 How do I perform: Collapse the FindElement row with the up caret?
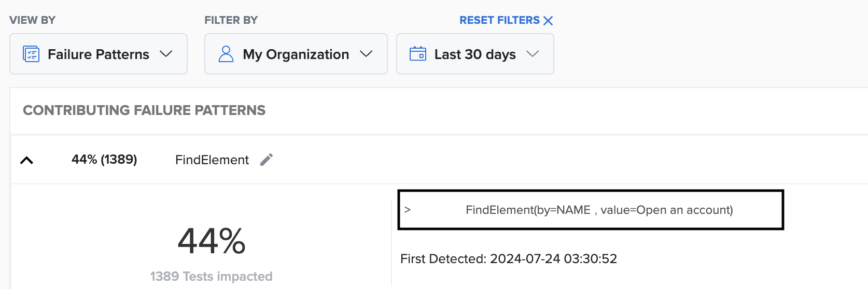26,160
